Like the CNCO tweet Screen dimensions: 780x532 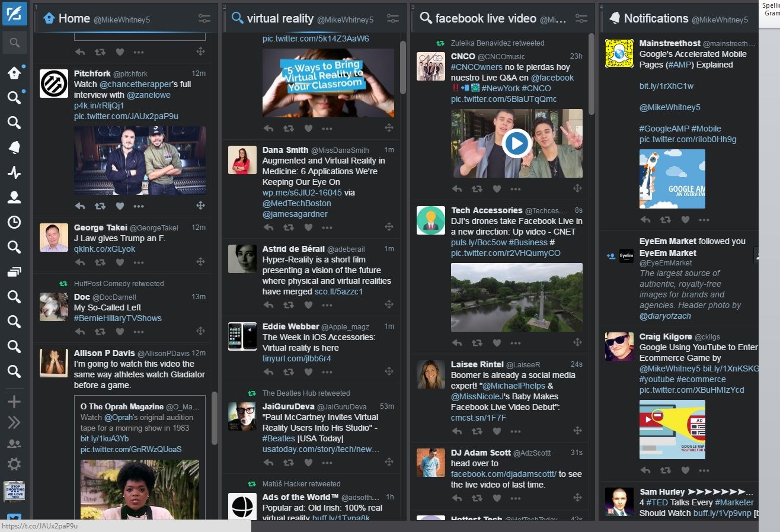(x=497, y=189)
